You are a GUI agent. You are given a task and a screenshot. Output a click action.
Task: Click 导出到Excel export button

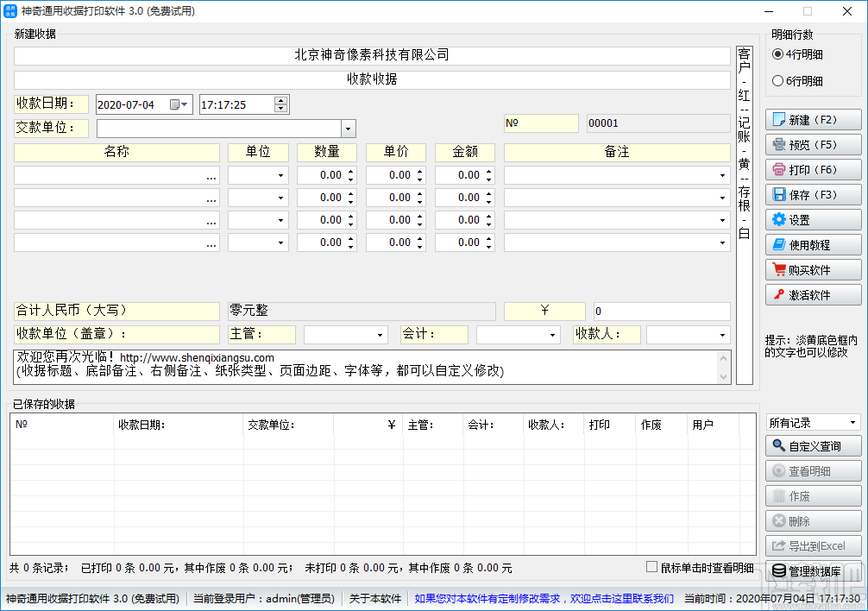coord(813,545)
